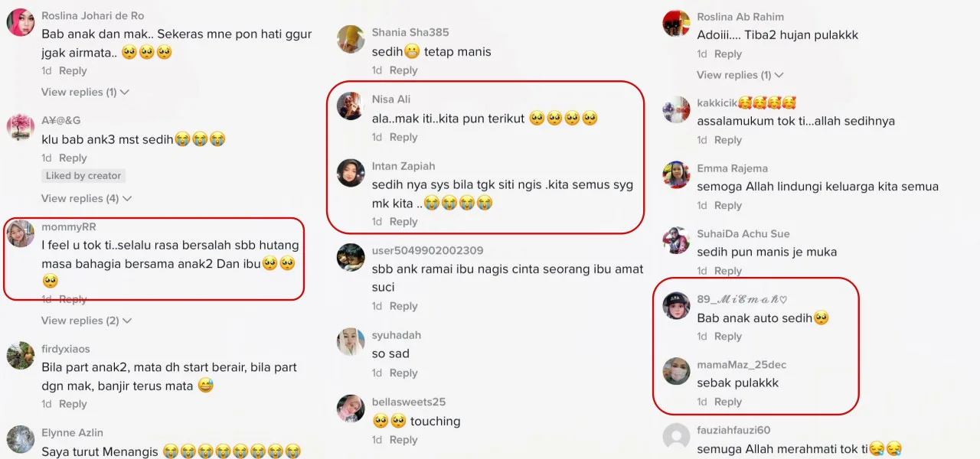980x459 pixels.
Task: Open kakkicik's profile picture
Action: coord(676,109)
